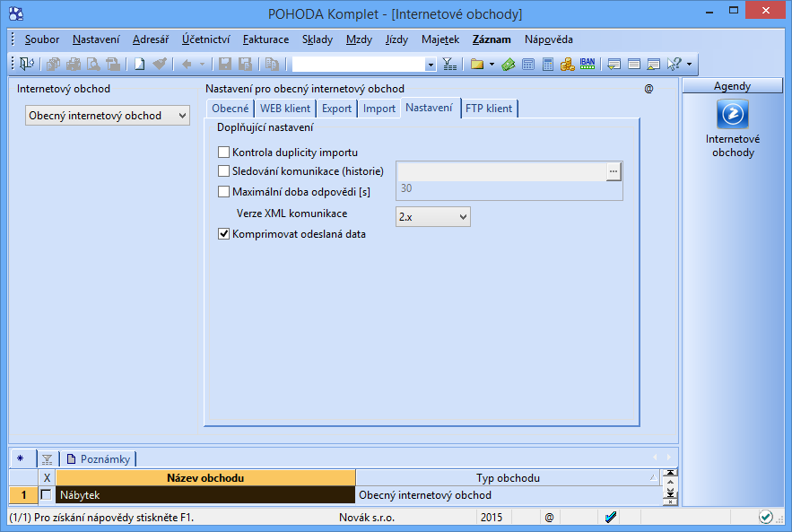Expand the toolbar search combo box arrow
The height and width of the screenshot is (532, 792).
(431, 65)
